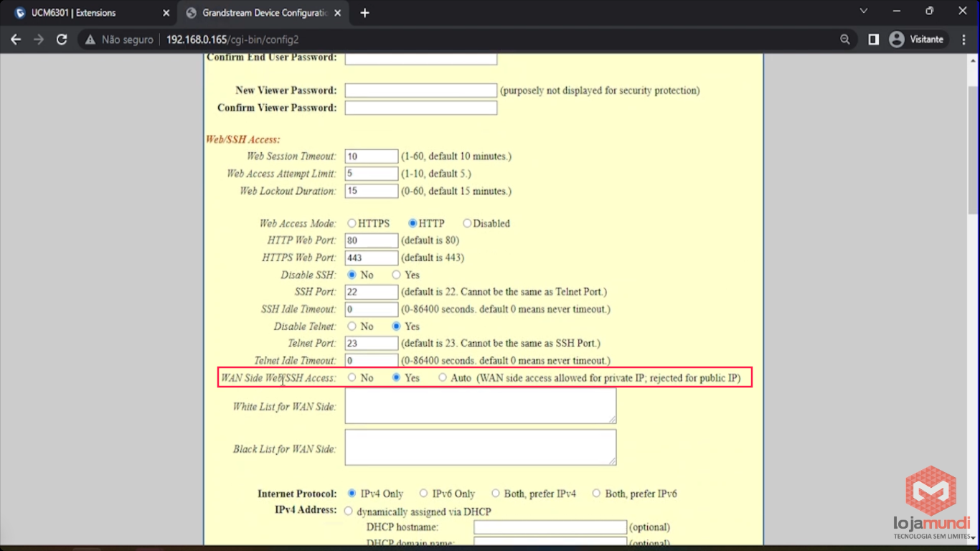The image size is (980, 551).
Task: Enable dynamically assigned via DHCP
Action: tap(349, 512)
